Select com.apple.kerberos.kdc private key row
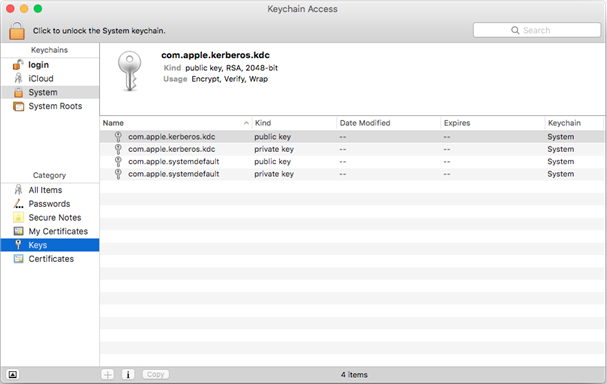This screenshot has width=607, height=384. click(352, 149)
